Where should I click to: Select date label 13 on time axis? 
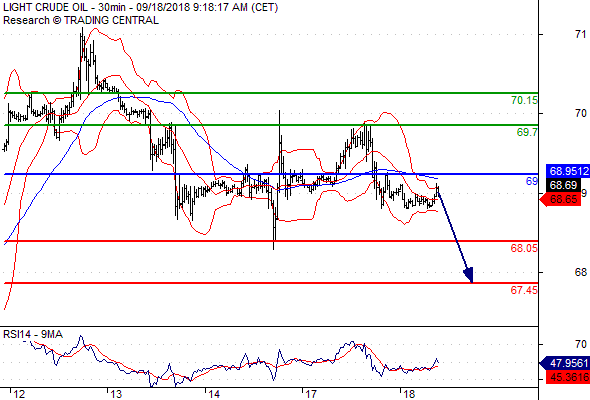(x=116, y=394)
